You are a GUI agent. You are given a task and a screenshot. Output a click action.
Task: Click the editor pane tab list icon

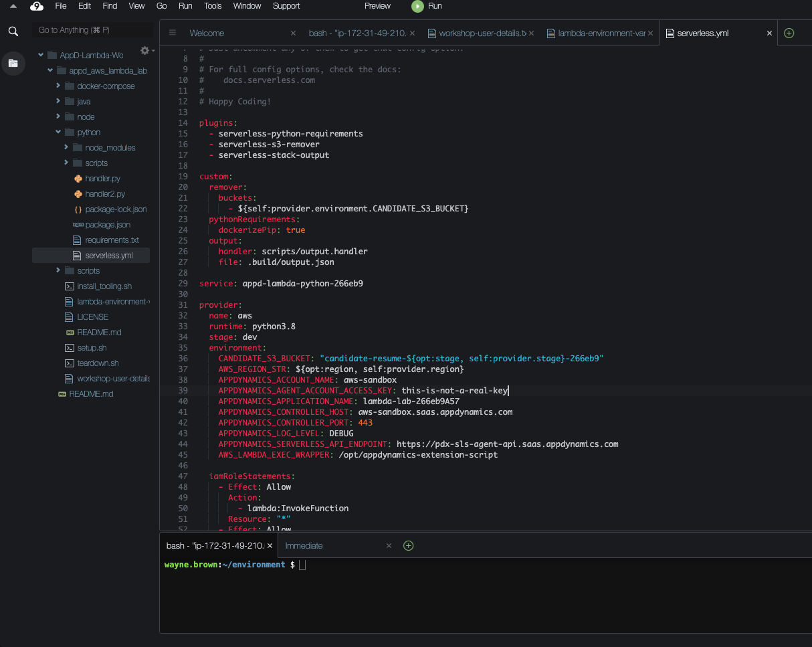173,33
